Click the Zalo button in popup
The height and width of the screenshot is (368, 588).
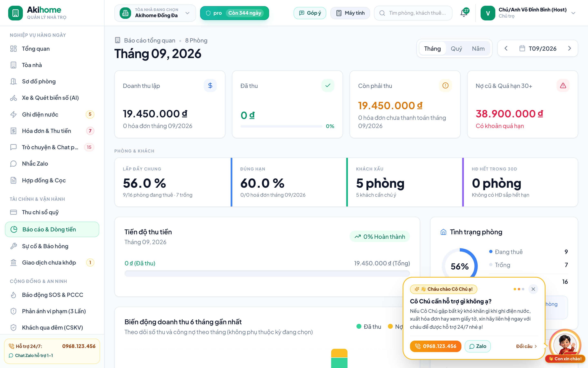click(x=478, y=346)
